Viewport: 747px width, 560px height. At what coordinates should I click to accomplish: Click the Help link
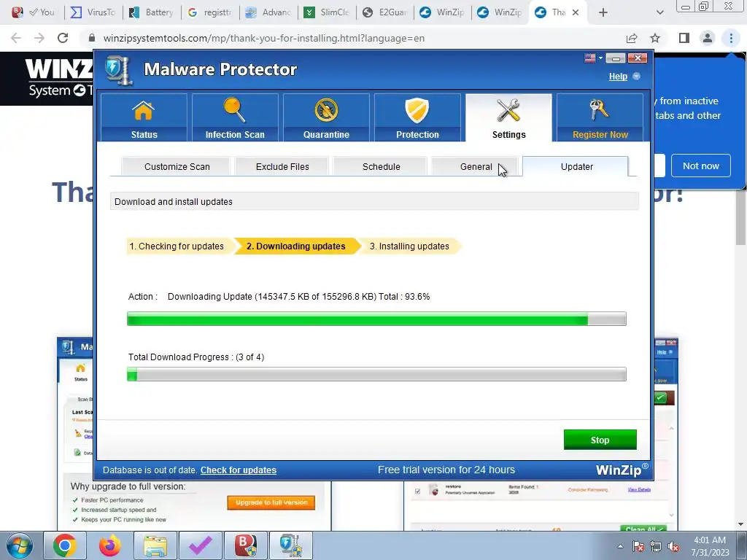[618, 76]
